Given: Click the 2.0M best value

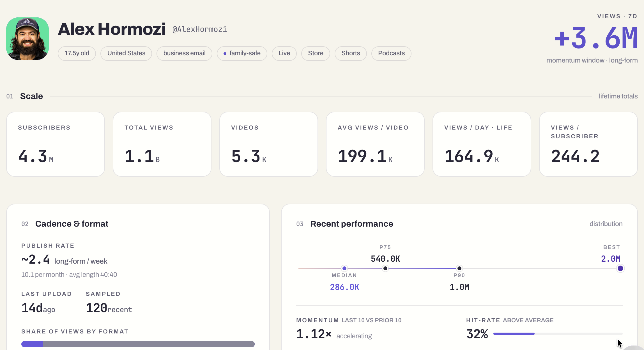Looking at the screenshot, I should [x=611, y=259].
